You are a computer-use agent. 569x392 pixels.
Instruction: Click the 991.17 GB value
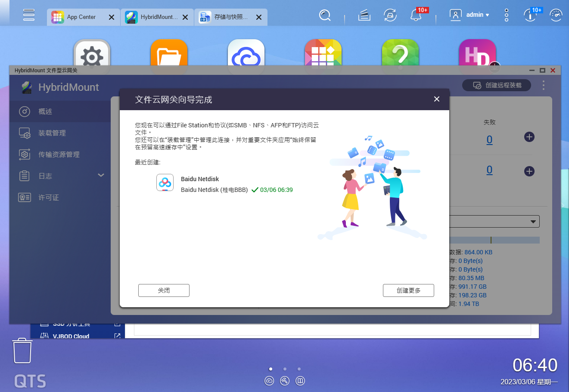(x=473, y=287)
